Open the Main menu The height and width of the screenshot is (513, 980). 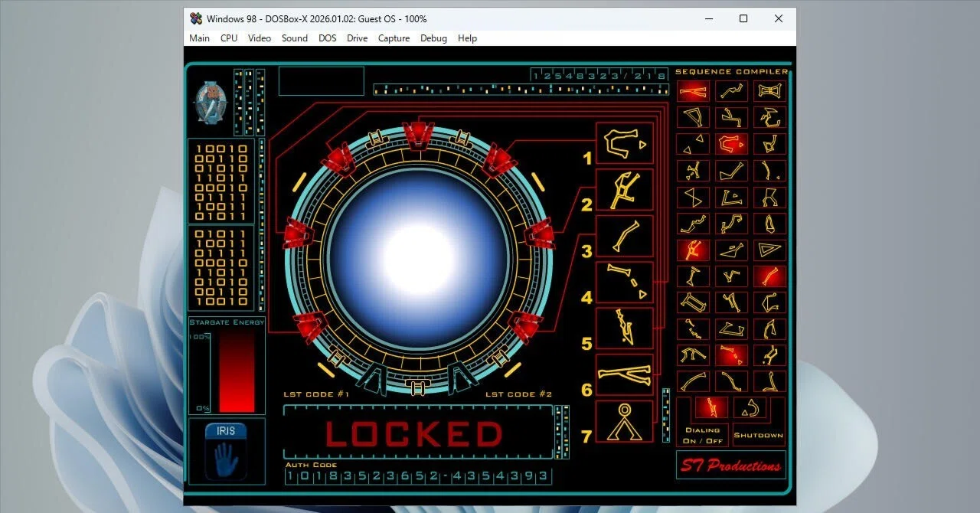click(x=200, y=38)
